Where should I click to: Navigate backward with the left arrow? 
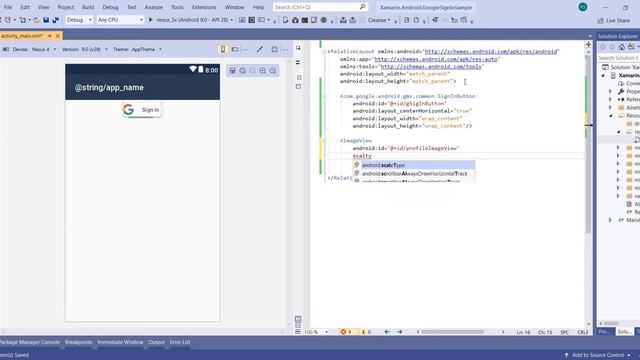[x=387, y=332]
